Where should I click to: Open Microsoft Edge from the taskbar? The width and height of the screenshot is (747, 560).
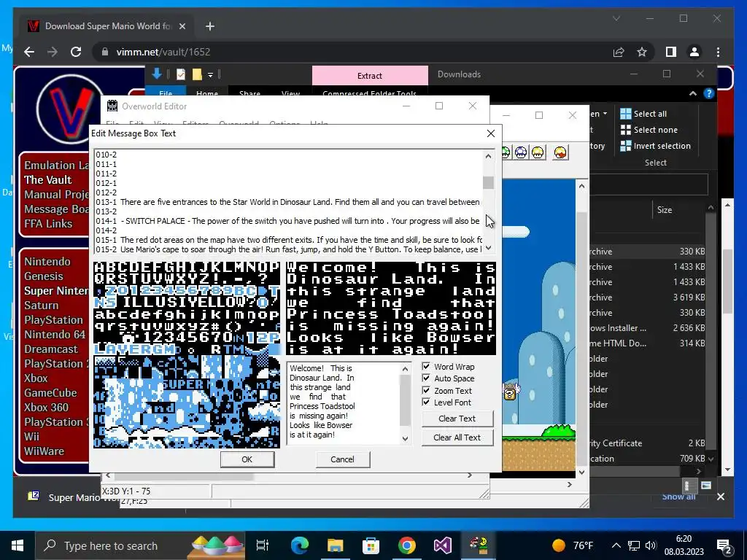[299, 545]
